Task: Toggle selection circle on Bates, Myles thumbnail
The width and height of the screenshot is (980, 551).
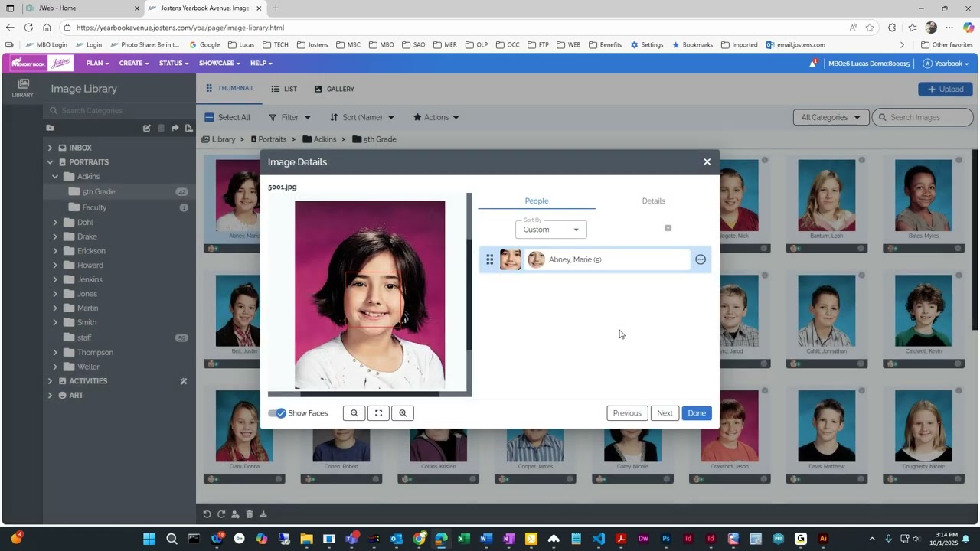Action: [958, 160]
